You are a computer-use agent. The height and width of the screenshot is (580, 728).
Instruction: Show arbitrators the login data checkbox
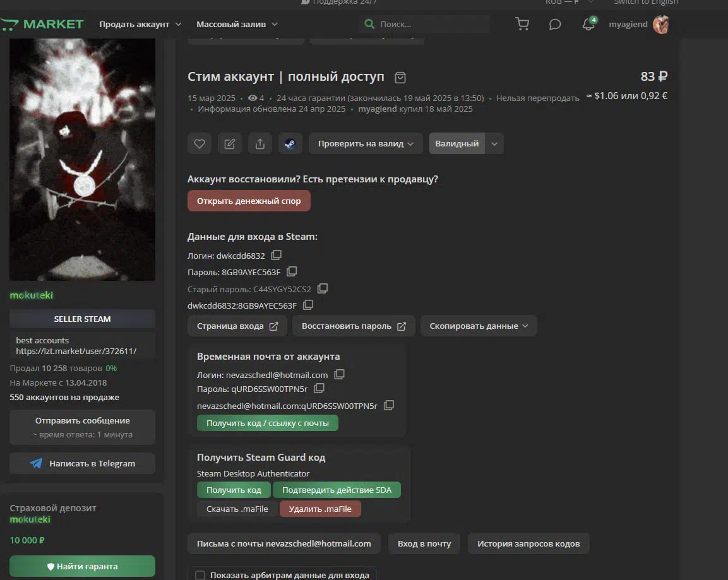[x=200, y=576]
